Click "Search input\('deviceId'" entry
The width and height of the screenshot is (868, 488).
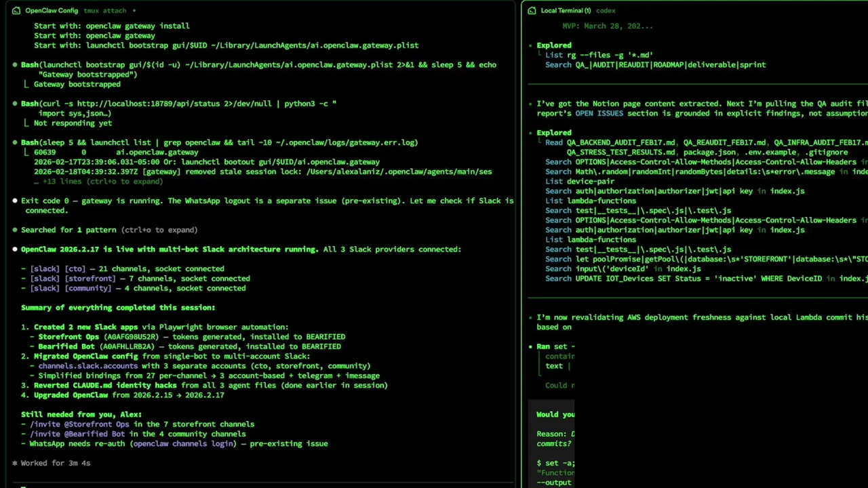coord(623,269)
